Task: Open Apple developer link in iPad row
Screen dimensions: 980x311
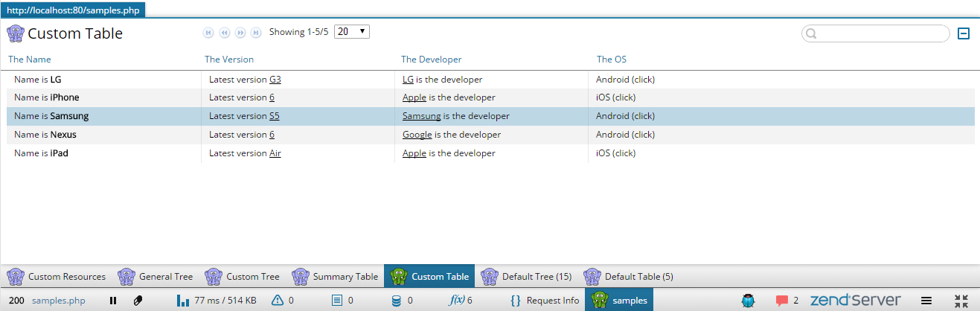Action: (x=414, y=153)
